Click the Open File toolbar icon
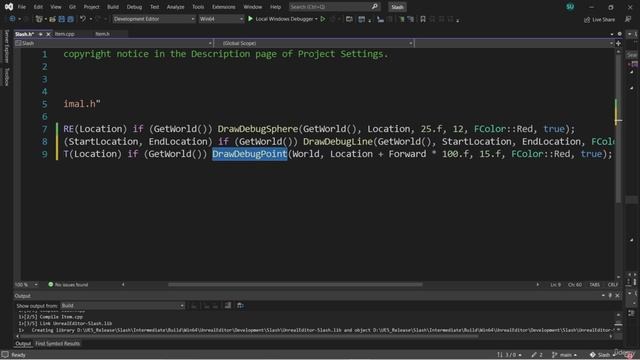 (x=52, y=19)
